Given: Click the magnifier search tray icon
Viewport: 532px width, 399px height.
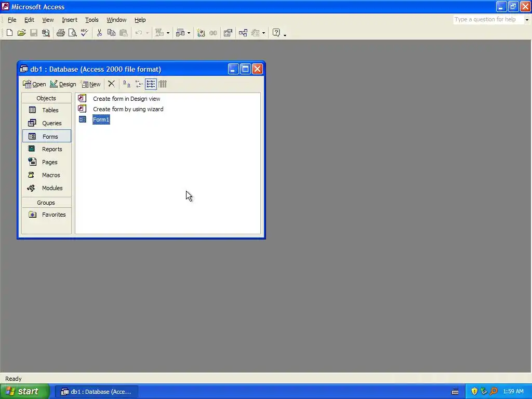Looking at the screenshot, I should point(494,392).
